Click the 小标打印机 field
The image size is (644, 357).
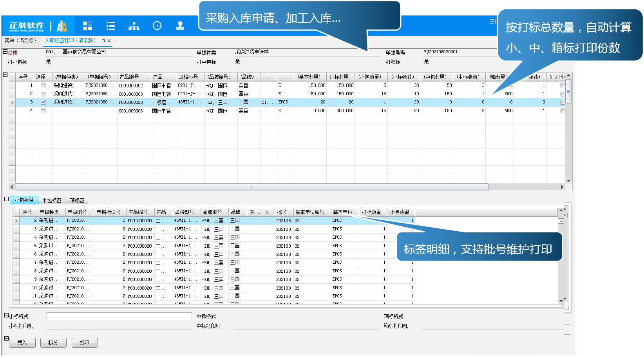tap(119, 326)
